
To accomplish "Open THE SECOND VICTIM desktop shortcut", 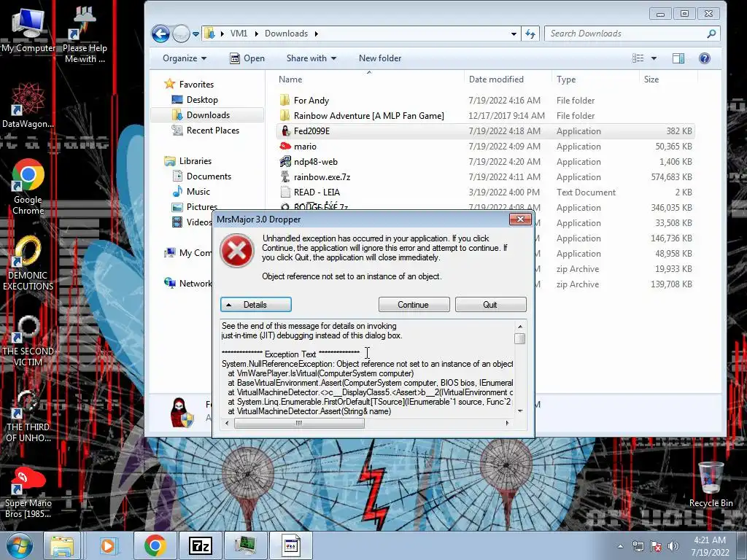I will (28, 341).
